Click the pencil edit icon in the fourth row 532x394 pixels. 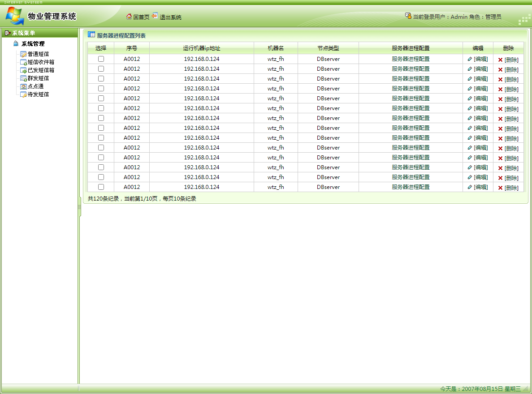(x=470, y=89)
